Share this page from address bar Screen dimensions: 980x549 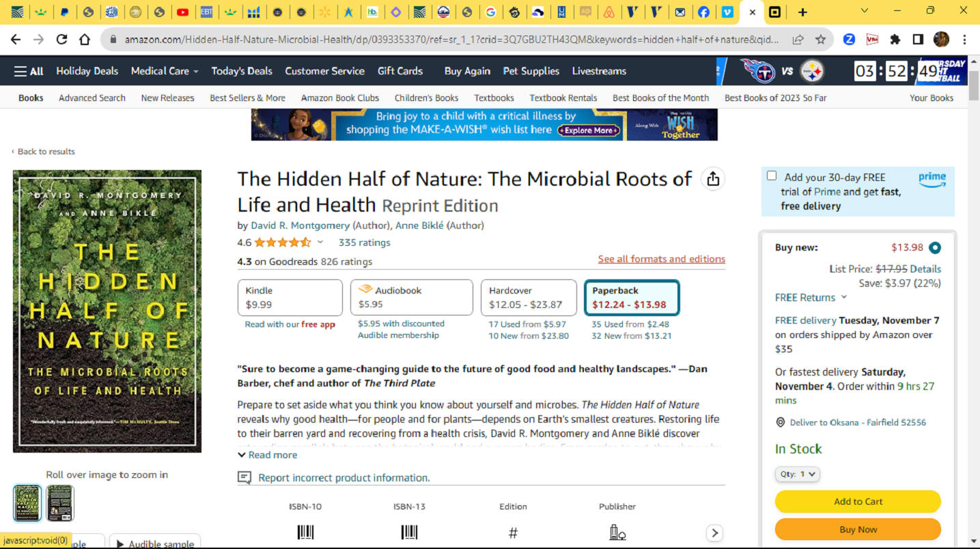(x=798, y=40)
